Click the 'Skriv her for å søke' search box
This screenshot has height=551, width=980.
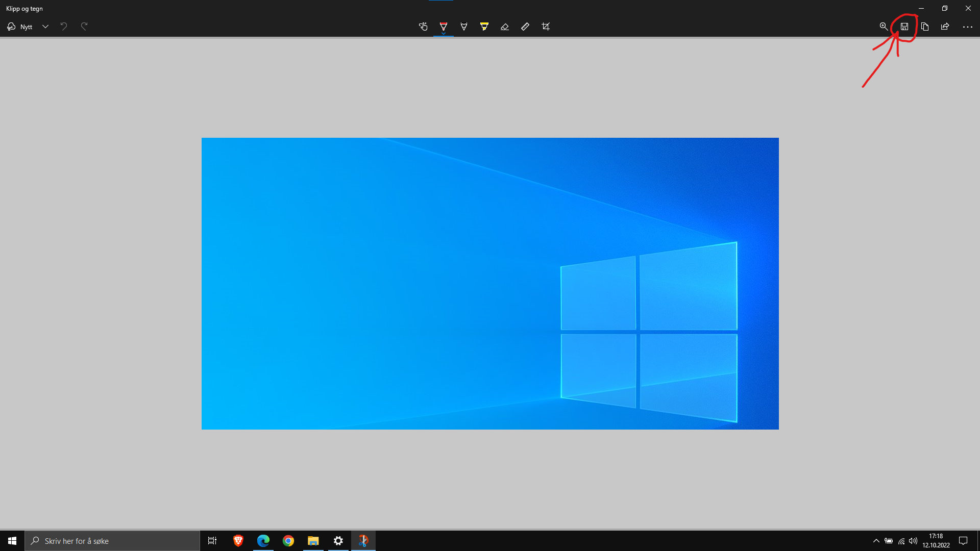112,541
